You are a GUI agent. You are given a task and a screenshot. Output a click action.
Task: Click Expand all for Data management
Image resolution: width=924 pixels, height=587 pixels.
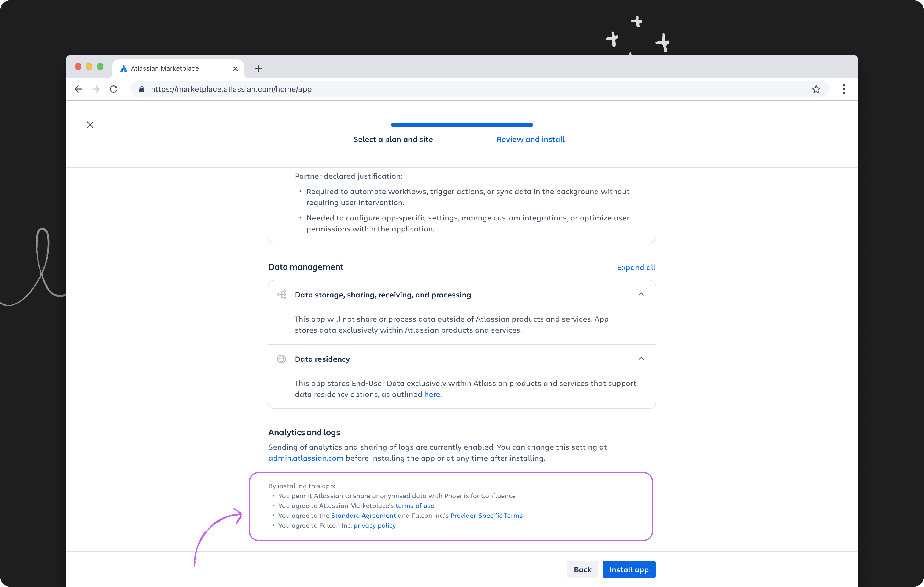[x=636, y=267]
